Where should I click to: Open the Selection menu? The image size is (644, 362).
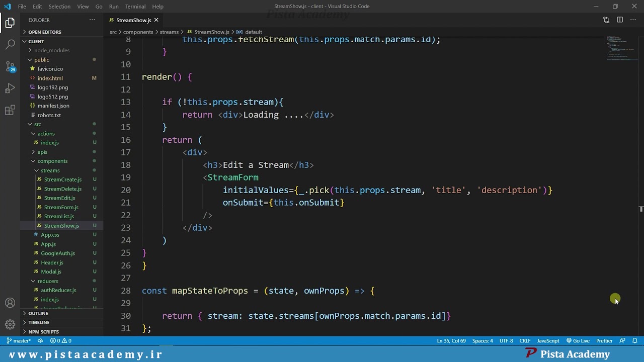click(x=59, y=7)
